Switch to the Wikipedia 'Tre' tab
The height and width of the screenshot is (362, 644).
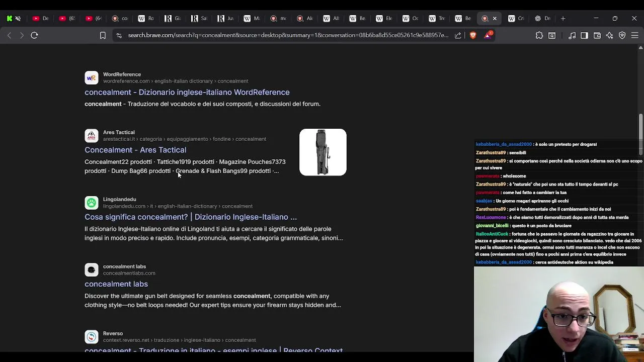tap(437, 19)
